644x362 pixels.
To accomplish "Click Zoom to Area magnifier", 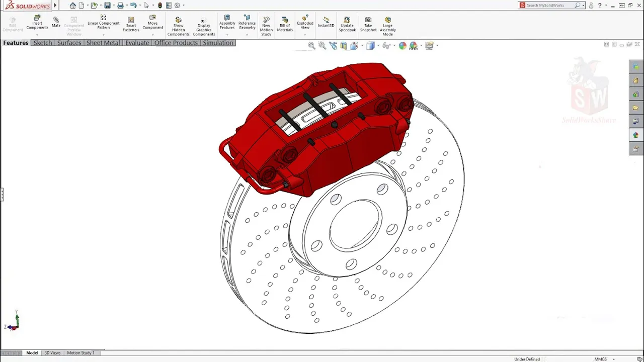I will 322,46.
